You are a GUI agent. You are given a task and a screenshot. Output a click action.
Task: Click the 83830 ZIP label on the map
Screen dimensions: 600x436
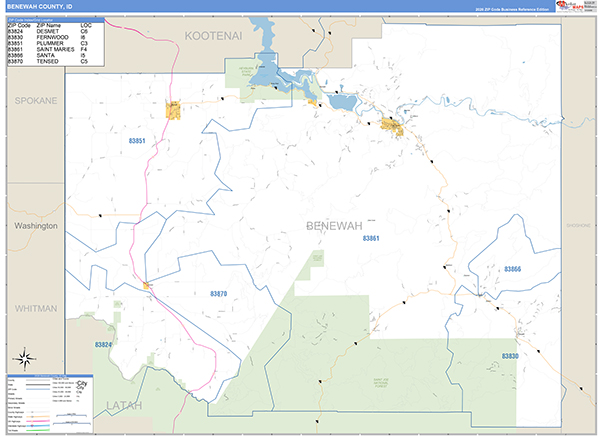coord(510,356)
